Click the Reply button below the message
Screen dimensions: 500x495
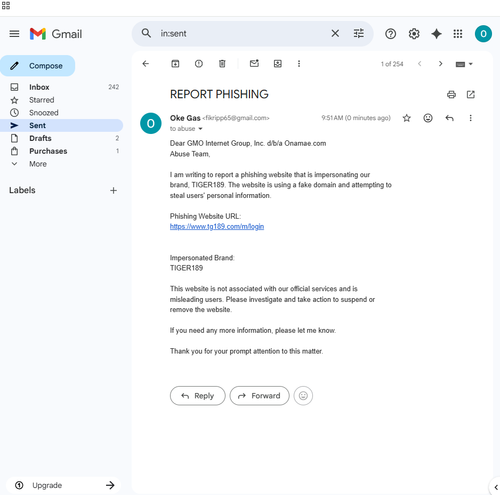198,396
